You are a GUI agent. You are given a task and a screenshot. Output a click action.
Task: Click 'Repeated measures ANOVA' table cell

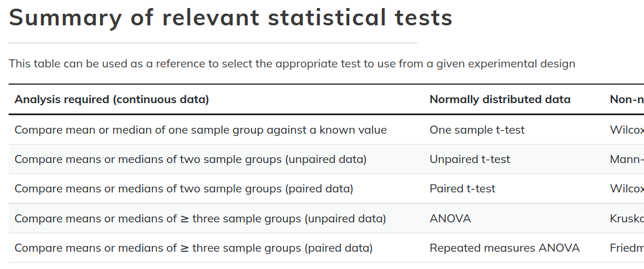click(504, 248)
